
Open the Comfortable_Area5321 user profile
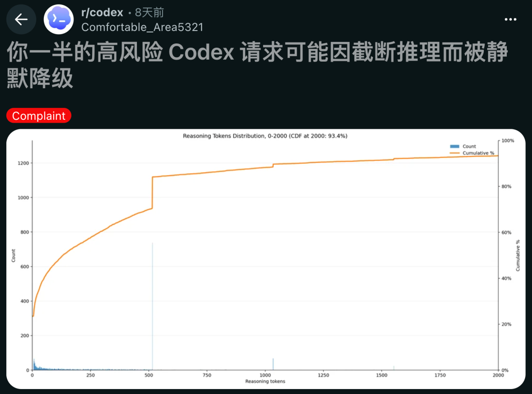(x=142, y=27)
